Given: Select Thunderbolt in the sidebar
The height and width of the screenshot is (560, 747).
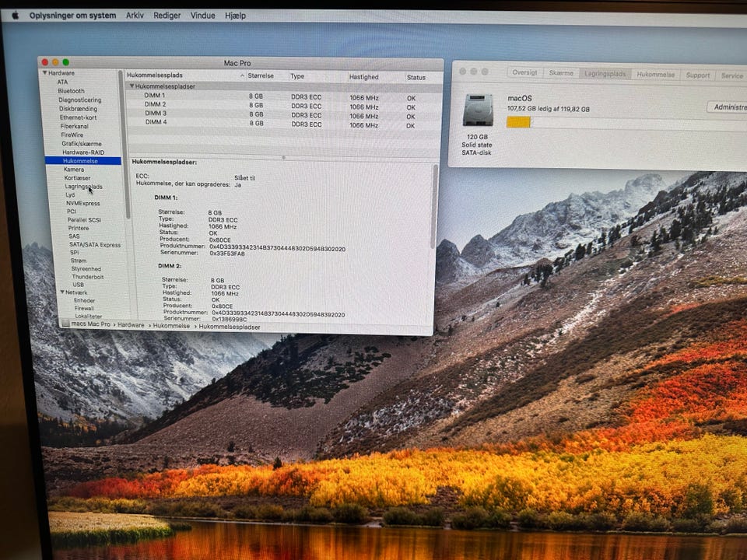Looking at the screenshot, I should coord(88,277).
